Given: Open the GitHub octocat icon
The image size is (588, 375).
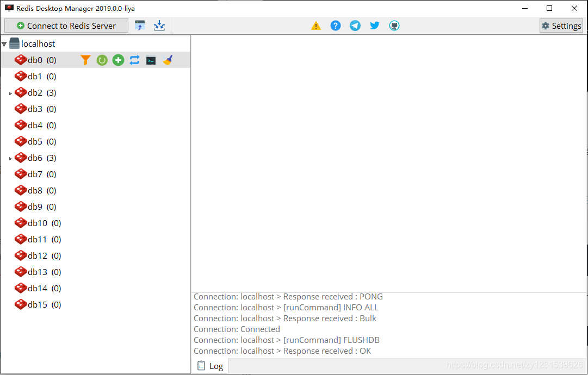Looking at the screenshot, I should click(x=394, y=26).
